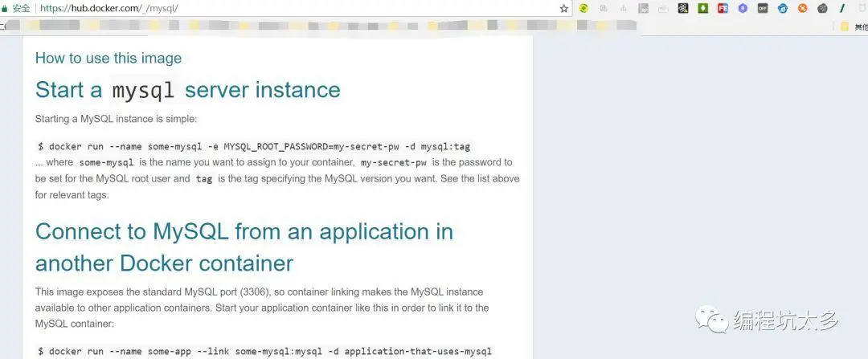The height and width of the screenshot is (359, 868).
Task: Click the hub.docker.com address bar URL
Action: coord(109,9)
